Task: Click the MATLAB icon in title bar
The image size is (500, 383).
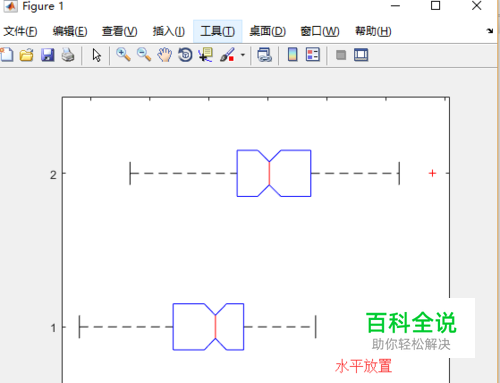Action: (x=10, y=6)
